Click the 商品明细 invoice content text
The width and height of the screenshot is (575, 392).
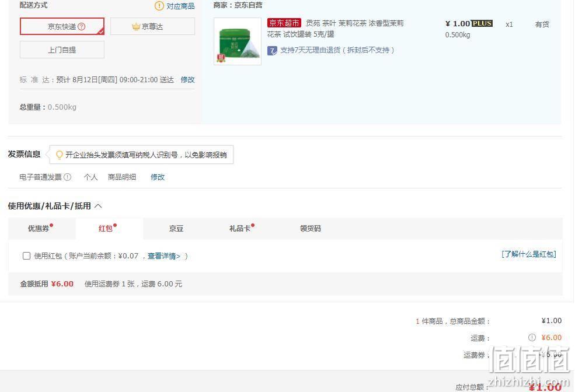[x=122, y=177]
